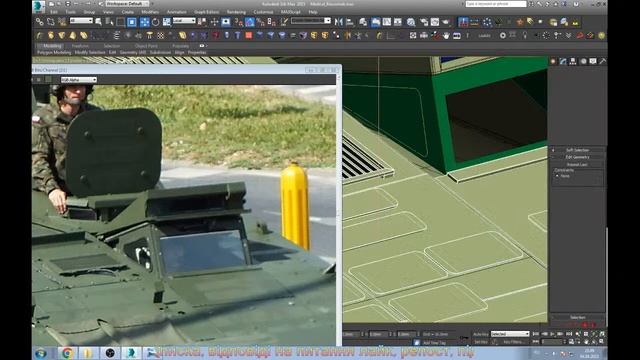Image resolution: width=640 pixels, height=360 pixels.
Task: Switch to the Freeform ribbon tab
Action: coord(80,46)
